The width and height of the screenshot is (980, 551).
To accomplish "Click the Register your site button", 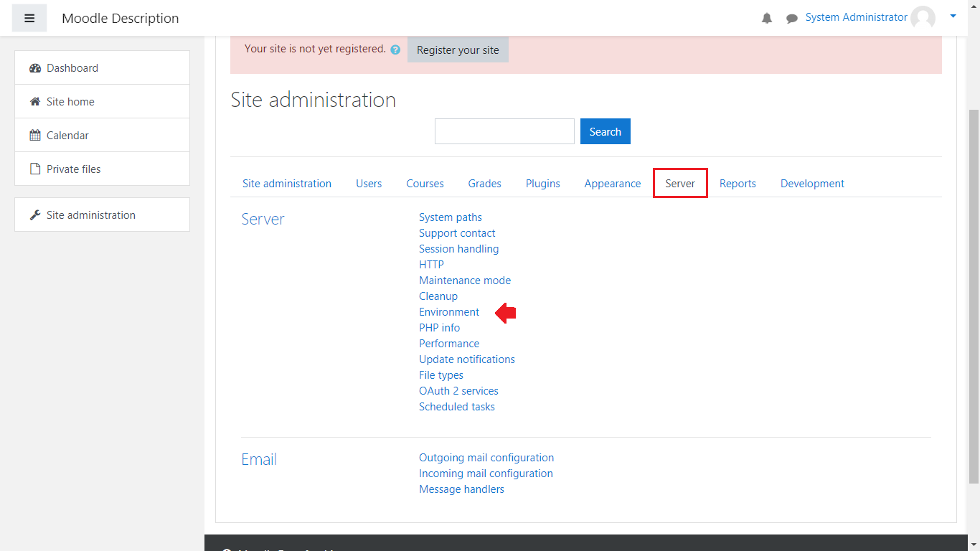I will 458,50.
